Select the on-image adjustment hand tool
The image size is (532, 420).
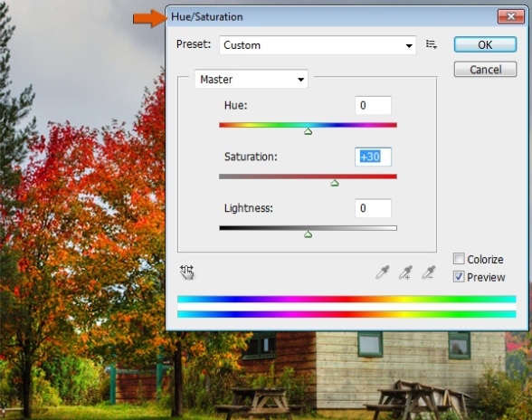186,272
